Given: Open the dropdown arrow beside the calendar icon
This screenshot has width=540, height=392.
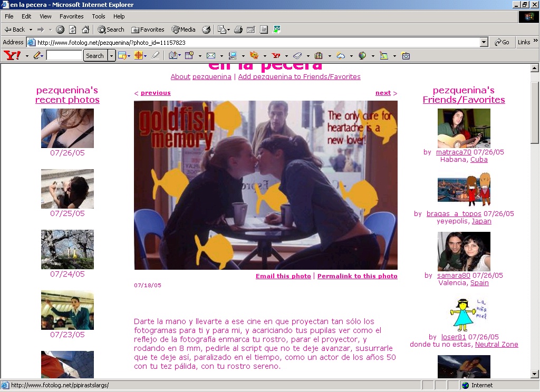Looking at the screenshot, I should [200, 56].
